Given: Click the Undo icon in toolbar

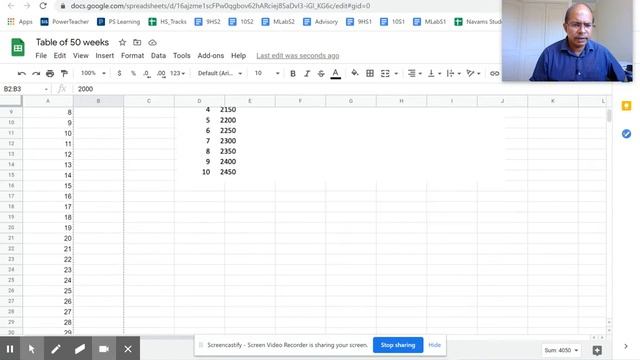Looking at the screenshot, I should [22, 73].
